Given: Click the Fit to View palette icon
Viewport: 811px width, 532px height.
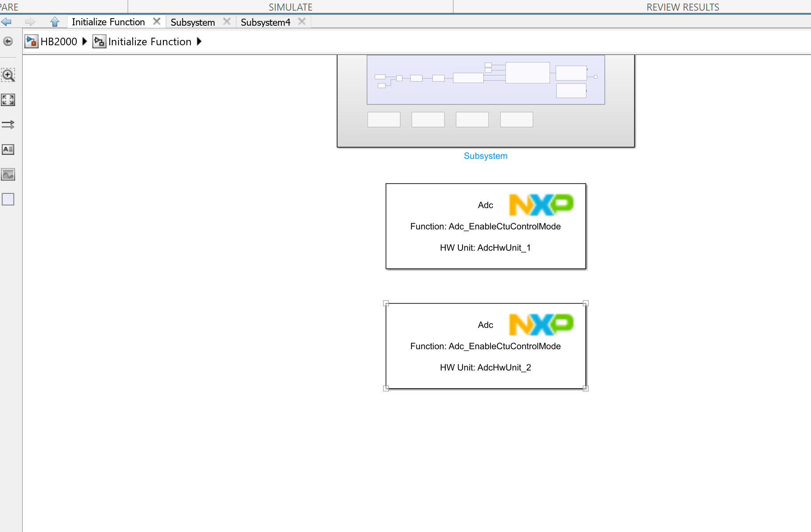Looking at the screenshot, I should 8,100.
